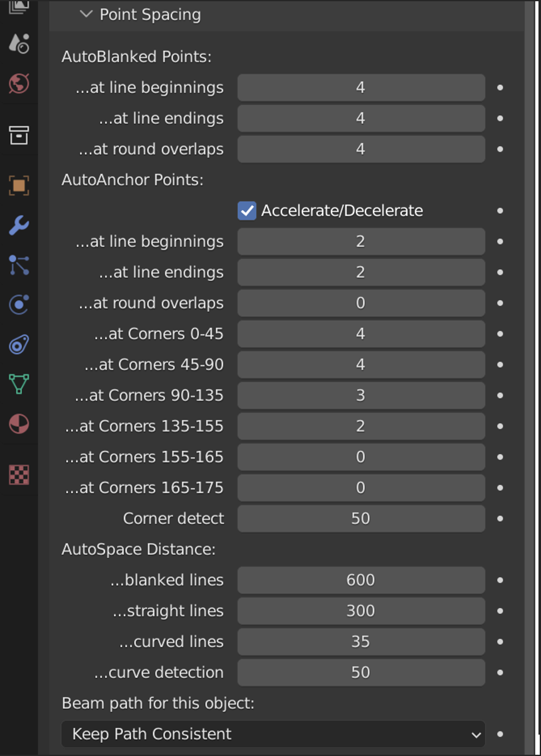Viewport: 541px width, 756px height.
Task: Open the Collection properties tab icon
Action: click(x=19, y=135)
